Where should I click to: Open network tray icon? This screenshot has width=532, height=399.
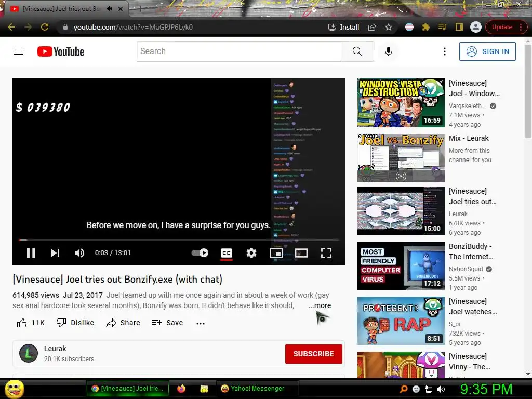point(429,389)
